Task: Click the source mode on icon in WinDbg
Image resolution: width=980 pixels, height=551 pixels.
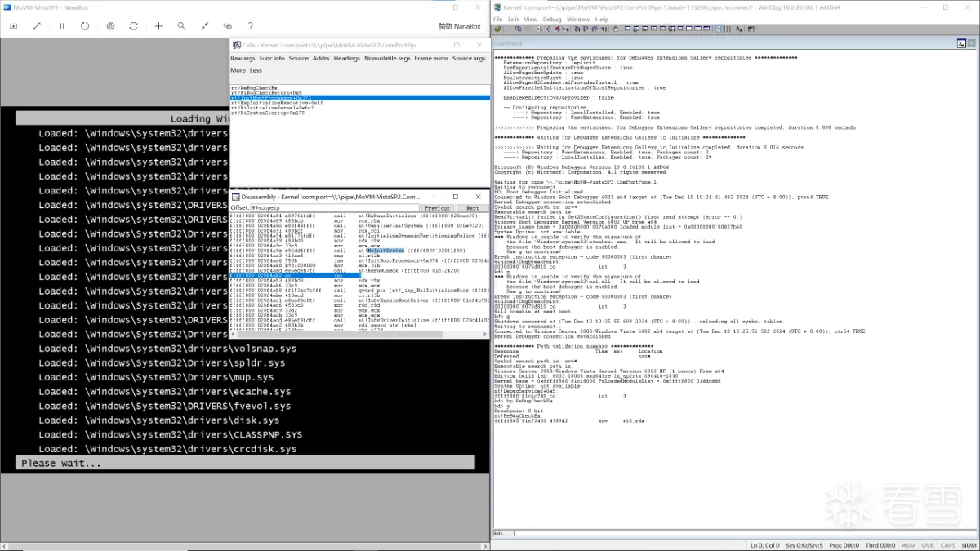Action: pos(718,29)
